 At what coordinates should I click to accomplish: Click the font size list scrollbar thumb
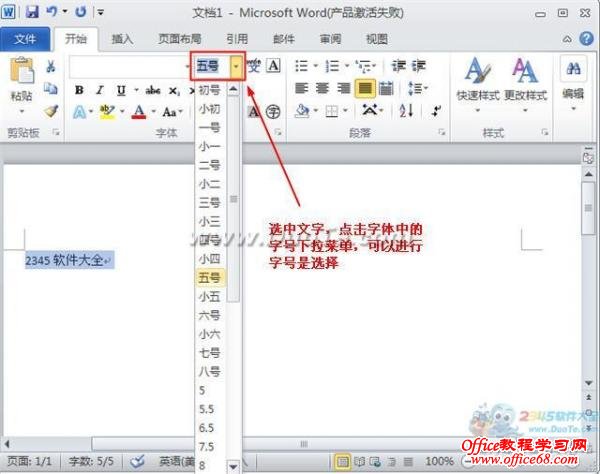click(x=233, y=199)
